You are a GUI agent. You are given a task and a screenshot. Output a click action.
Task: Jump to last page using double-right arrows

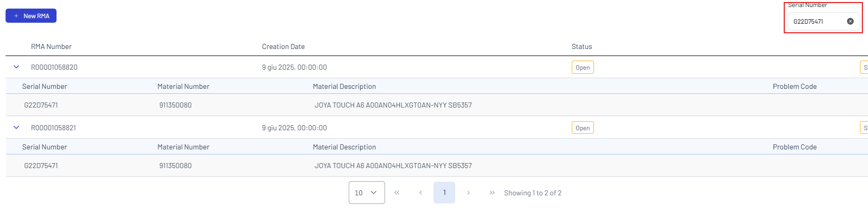492,192
